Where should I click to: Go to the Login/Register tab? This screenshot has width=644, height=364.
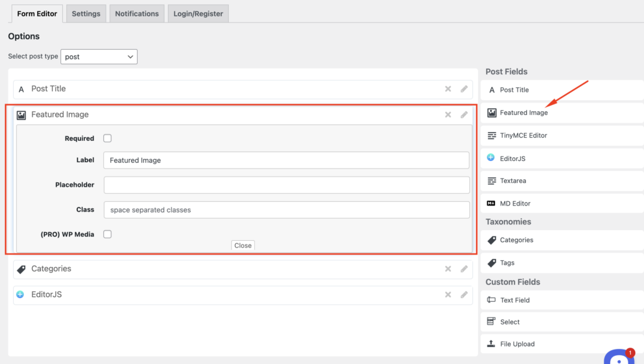(198, 13)
